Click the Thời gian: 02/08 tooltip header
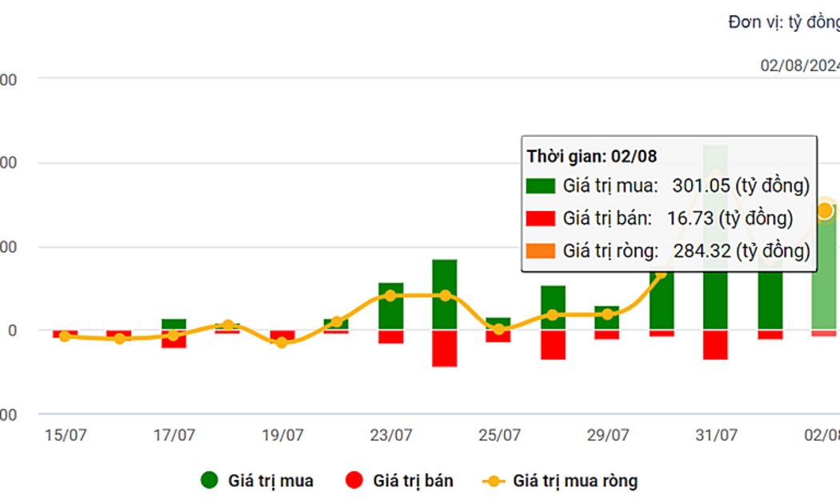840x504 pixels. (x=591, y=156)
